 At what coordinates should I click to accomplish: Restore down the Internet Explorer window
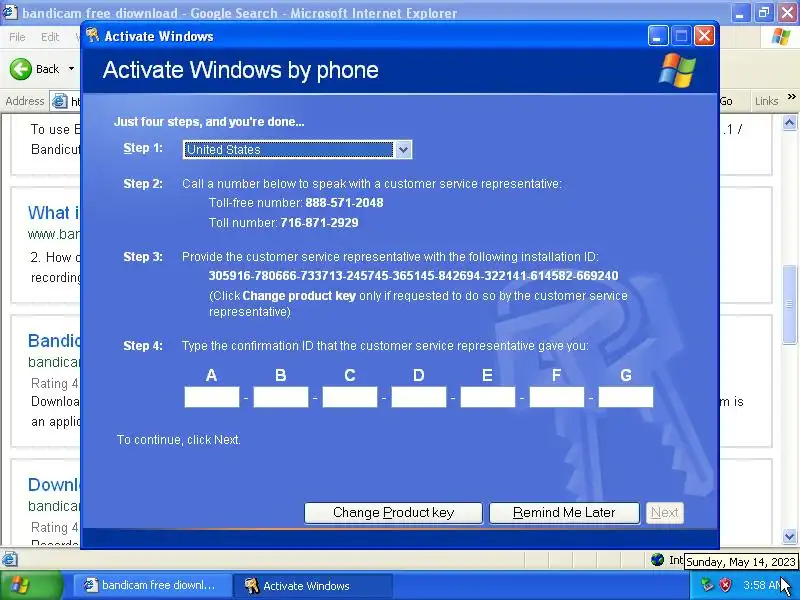[764, 13]
